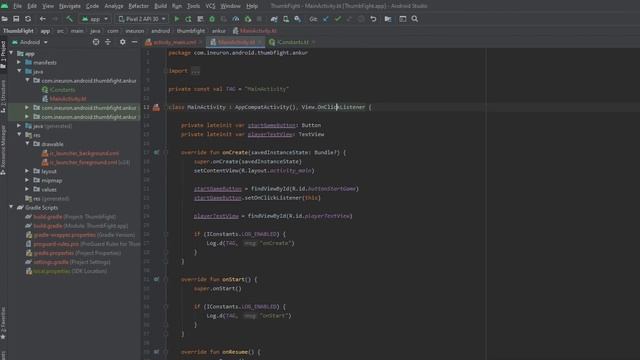Click the Git commit green checkmark
This screenshot has width=640, height=360.
(338, 19)
